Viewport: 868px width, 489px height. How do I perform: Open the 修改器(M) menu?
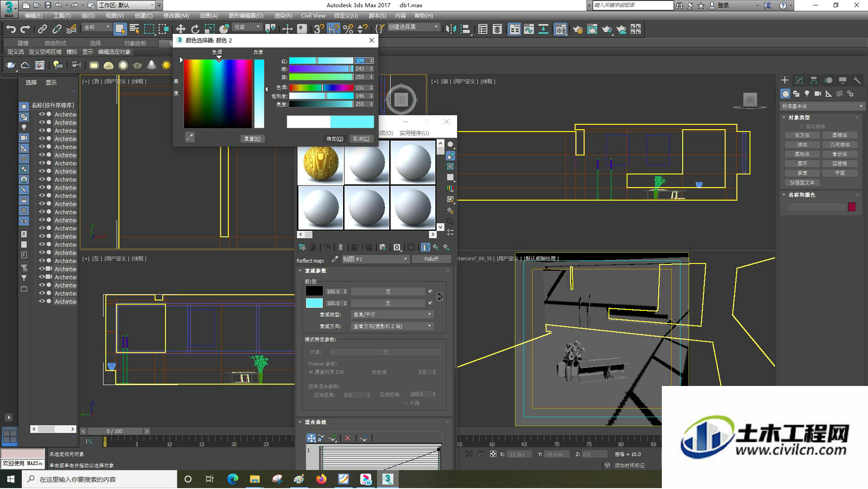click(x=176, y=16)
